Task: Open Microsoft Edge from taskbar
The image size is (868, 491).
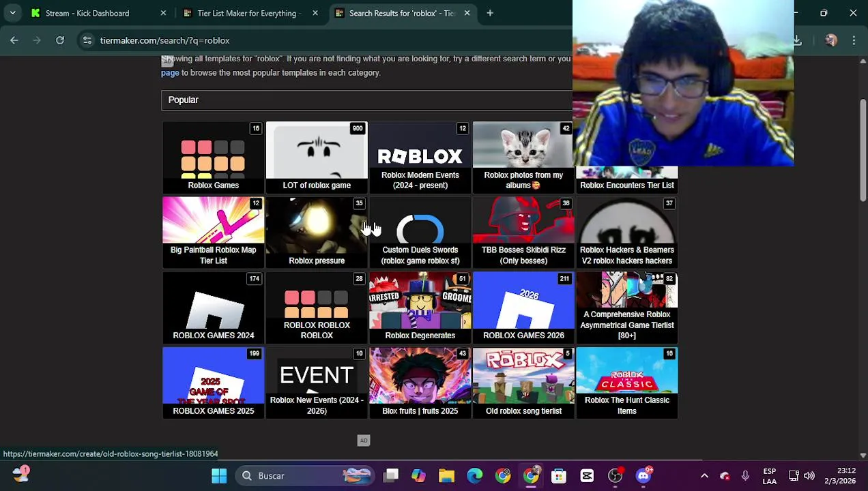Action: pos(474,475)
